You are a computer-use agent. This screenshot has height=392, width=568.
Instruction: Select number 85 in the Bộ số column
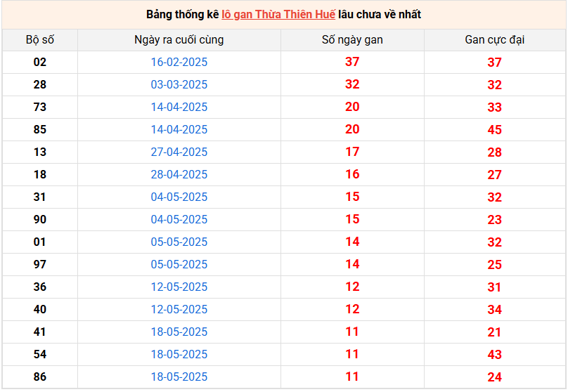(x=39, y=129)
